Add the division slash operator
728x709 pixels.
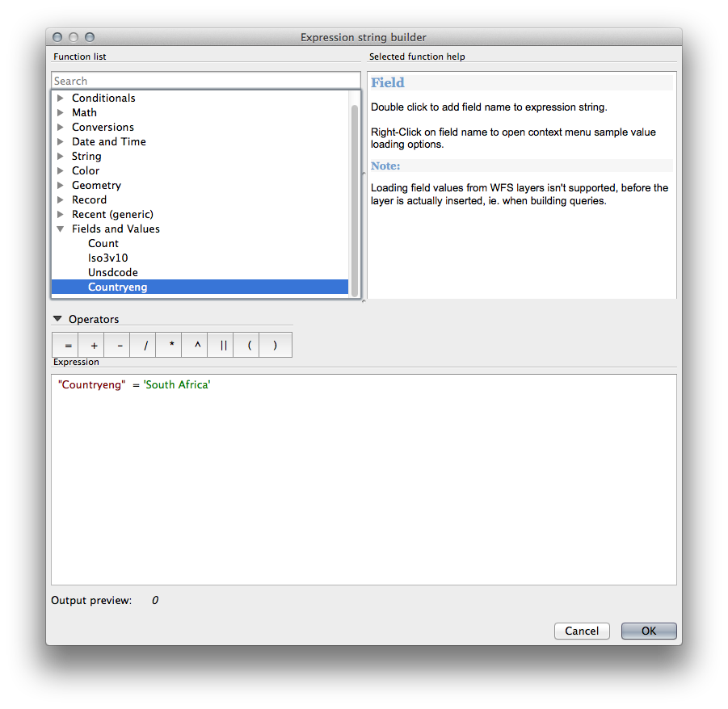tap(145, 346)
